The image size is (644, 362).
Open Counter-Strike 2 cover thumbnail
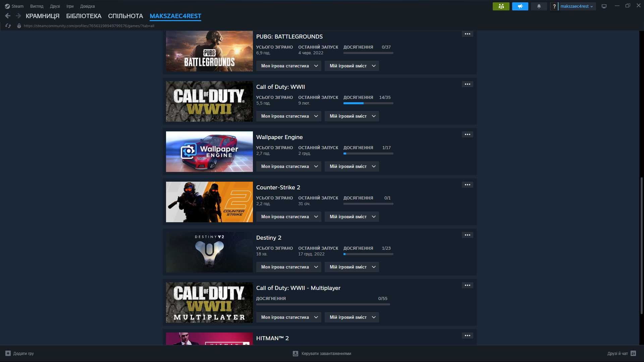pyautogui.click(x=209, y=202)
